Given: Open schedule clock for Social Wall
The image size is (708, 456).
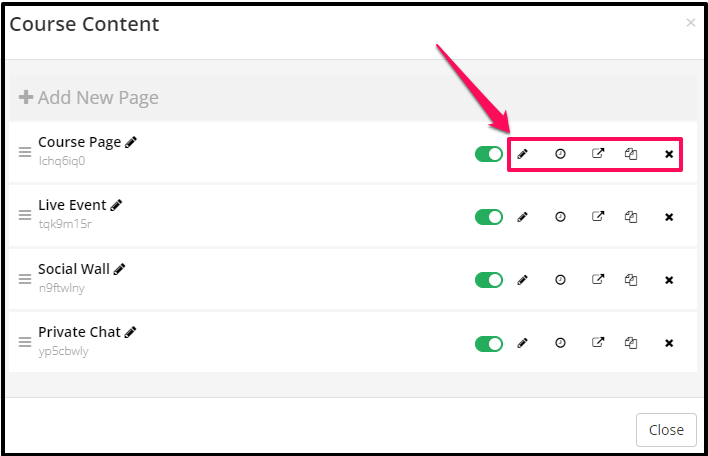Looking at the screenshot, I should pyautogui.click(x=560, y=280).
